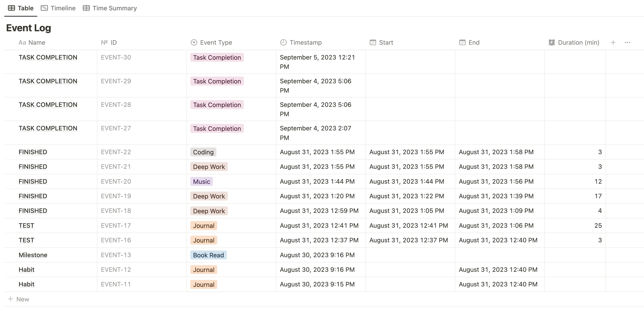Open FINISHED page for EVENT-20

tap(33, 181)
